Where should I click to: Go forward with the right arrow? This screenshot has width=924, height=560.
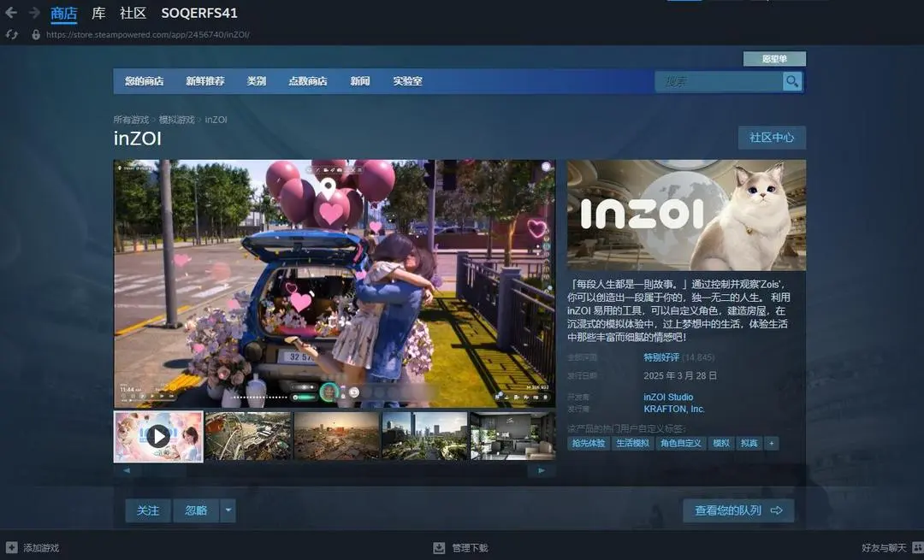34,12
